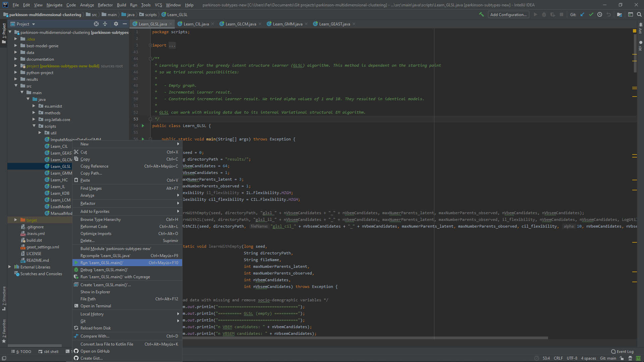Click Add Configuration button
Image resolution: width=644 pixels, height=362 pixels.
click(x=508, y=14)
